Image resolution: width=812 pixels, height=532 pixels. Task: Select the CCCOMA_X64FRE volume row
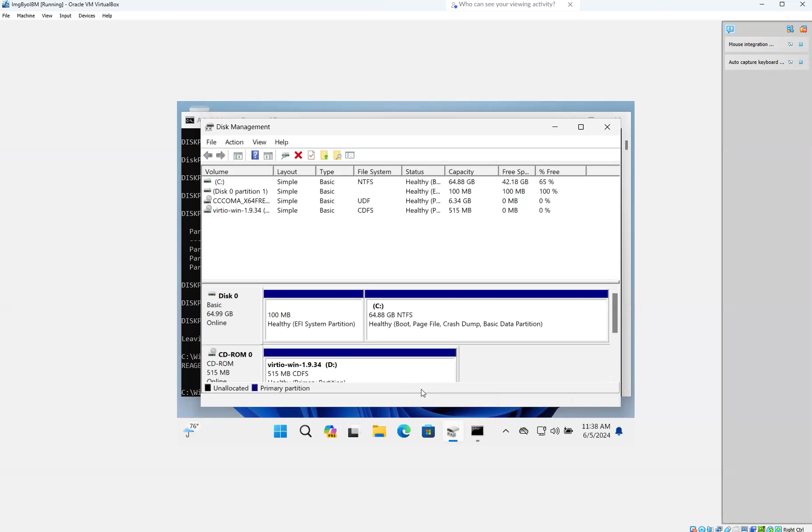pyautogui.click(x=410, y=201)
